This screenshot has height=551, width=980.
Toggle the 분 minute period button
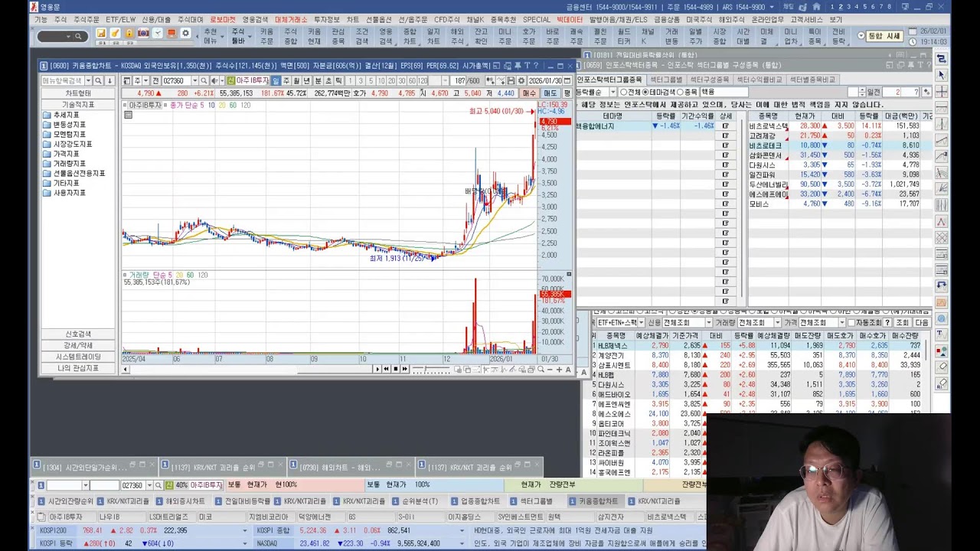click(x=318, y=80)
